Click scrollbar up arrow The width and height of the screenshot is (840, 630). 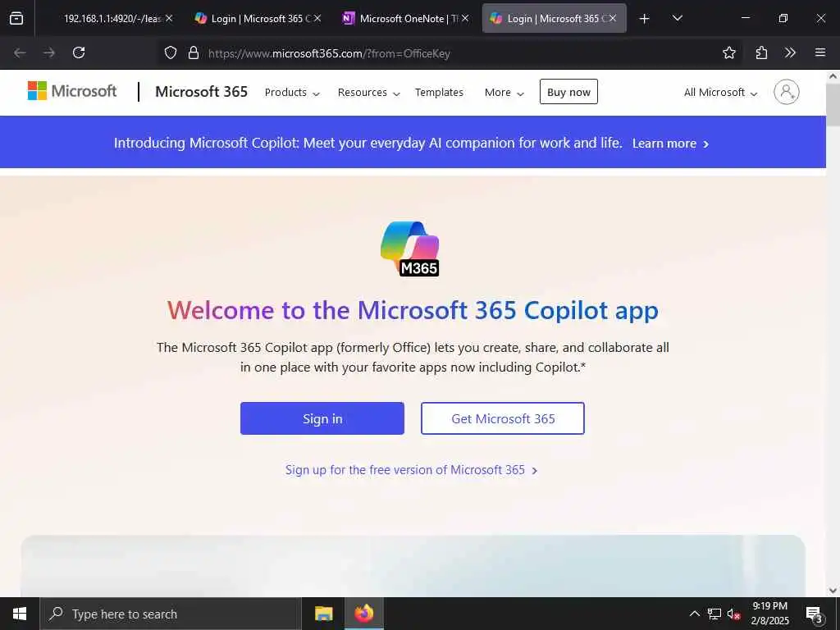tap(833, 76)
